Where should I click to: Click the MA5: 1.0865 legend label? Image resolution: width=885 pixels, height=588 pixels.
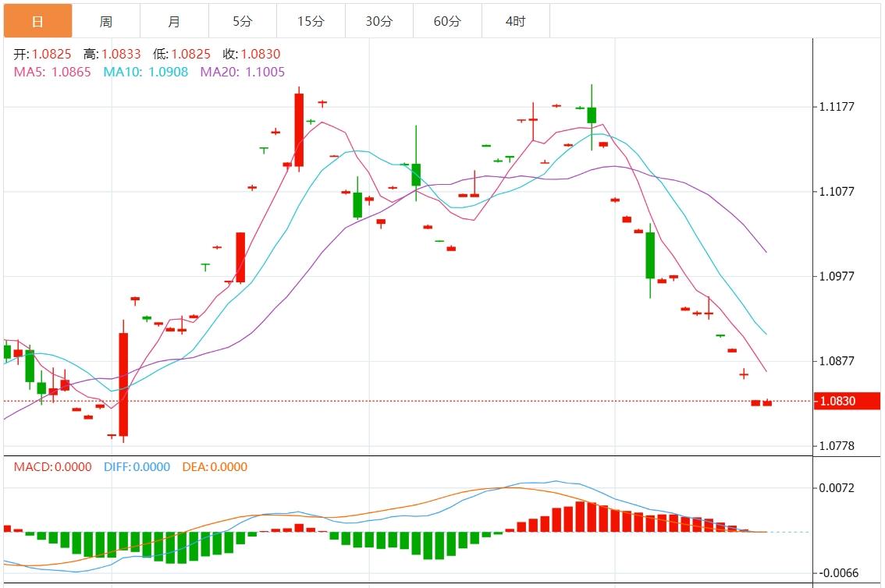52,72
